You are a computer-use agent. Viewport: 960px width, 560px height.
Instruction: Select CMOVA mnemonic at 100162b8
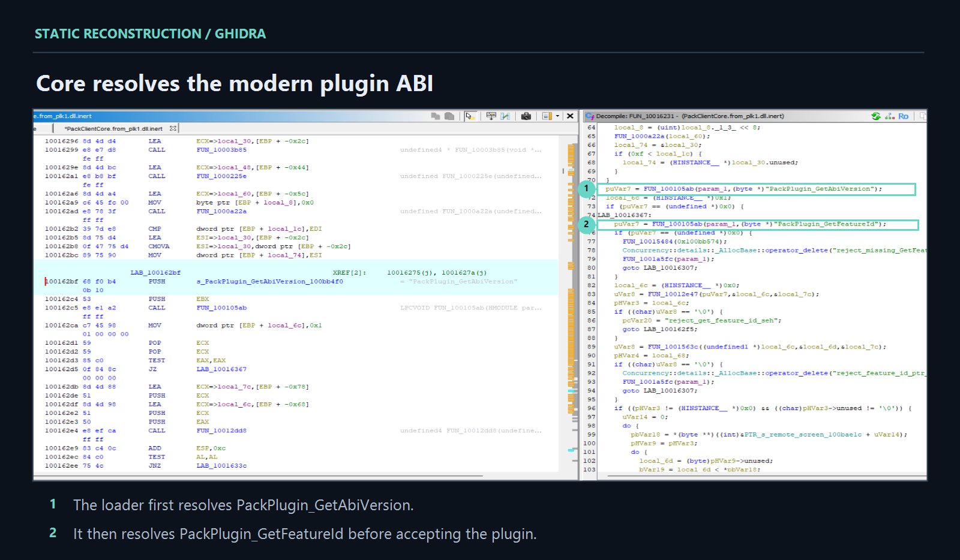(x=159, y=246)
